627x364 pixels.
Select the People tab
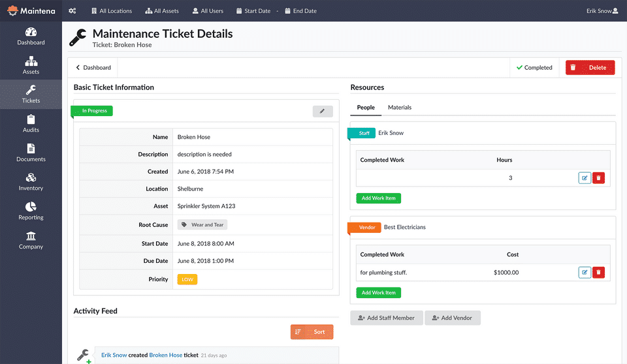[366, 107]
